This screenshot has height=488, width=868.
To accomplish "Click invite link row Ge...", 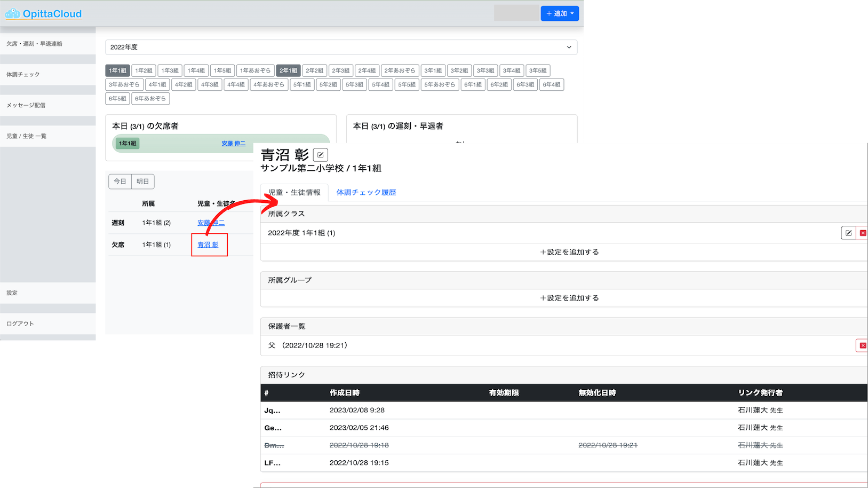I will (x=564, y=428).
